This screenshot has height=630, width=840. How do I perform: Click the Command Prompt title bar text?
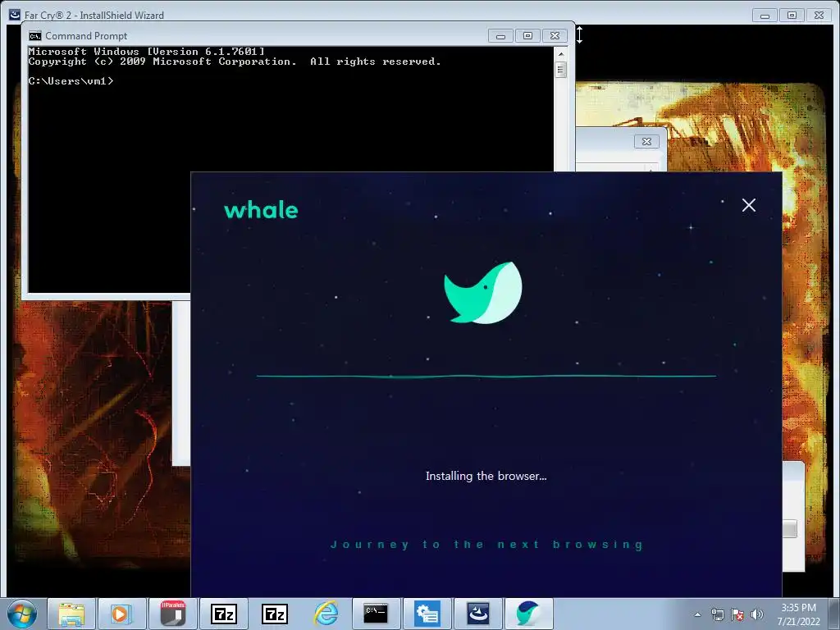[x=86, y=36]
